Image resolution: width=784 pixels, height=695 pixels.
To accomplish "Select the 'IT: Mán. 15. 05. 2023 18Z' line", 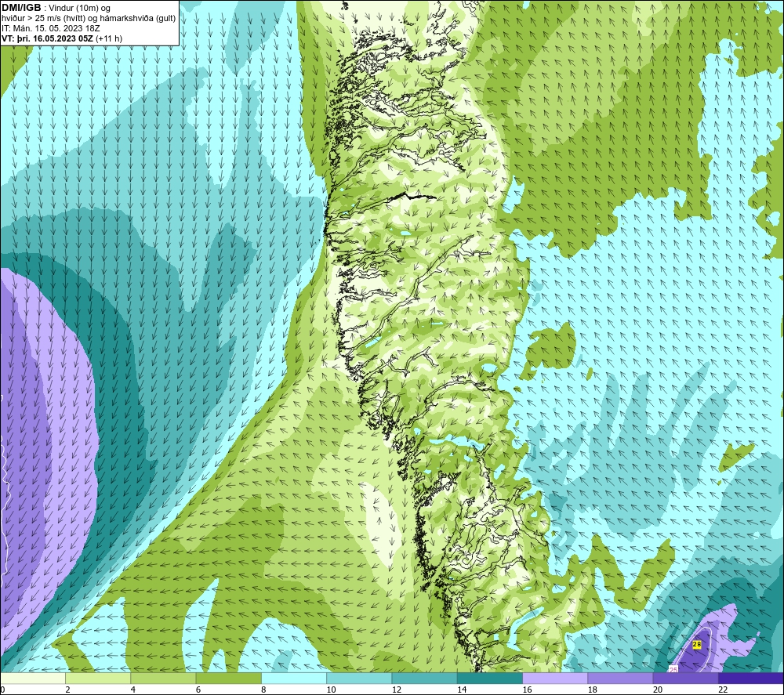I will [50, 28].
